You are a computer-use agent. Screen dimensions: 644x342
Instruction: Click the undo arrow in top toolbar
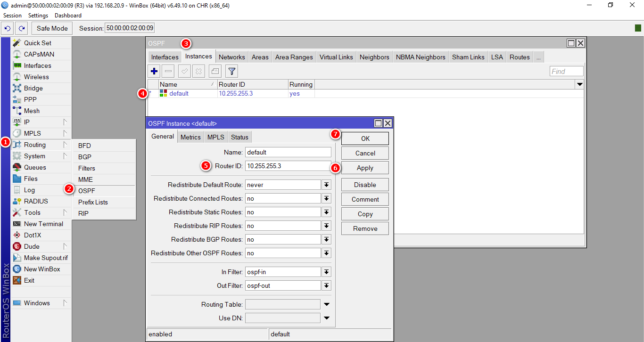tap(7, 28)
